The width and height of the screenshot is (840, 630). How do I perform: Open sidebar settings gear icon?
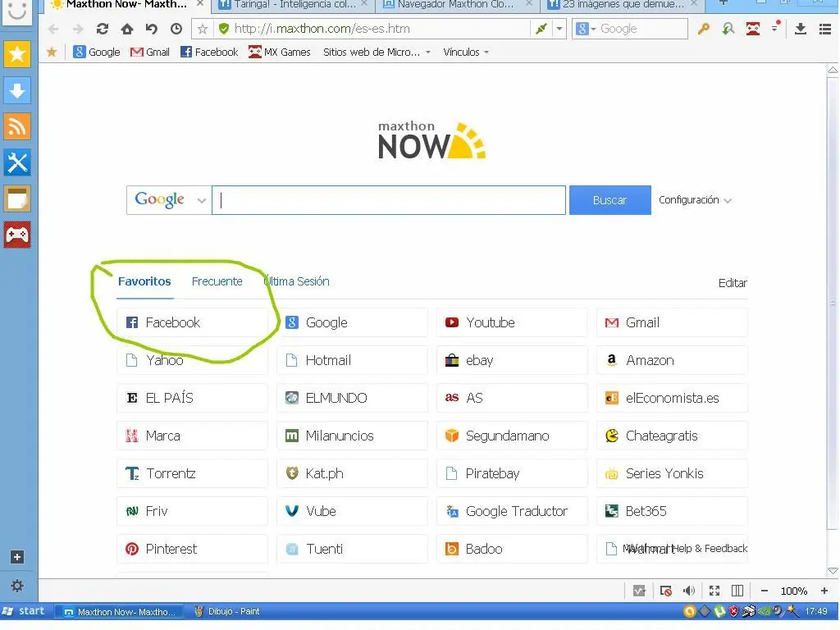[x=17, y=586]
